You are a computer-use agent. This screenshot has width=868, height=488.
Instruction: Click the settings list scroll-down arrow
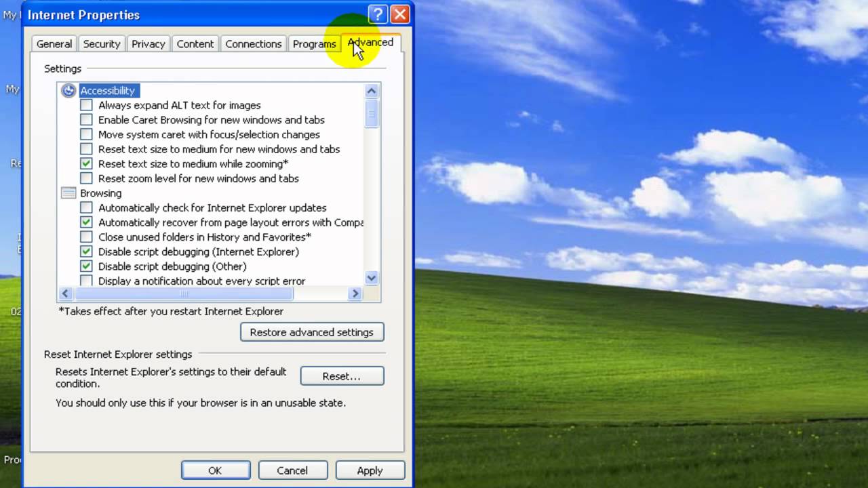372,278
